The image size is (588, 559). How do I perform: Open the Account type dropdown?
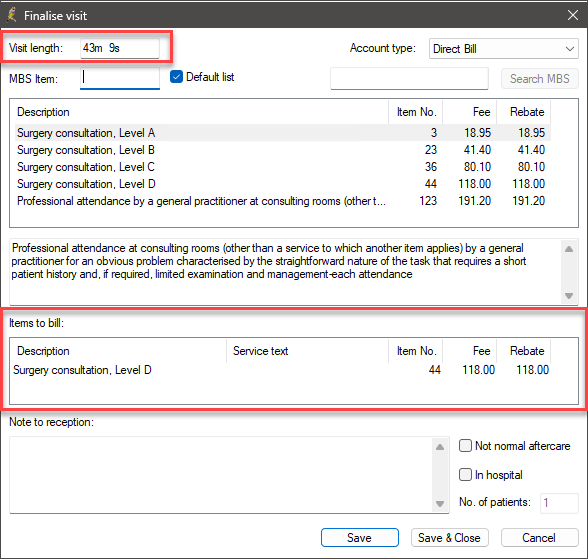pyautogui.click(x=503, y=49)
